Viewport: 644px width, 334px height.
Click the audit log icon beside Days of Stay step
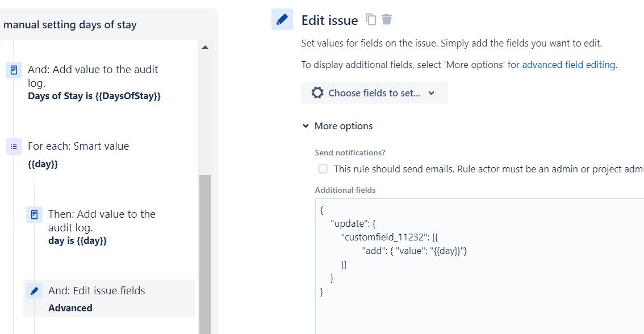(x=14, y=69)
